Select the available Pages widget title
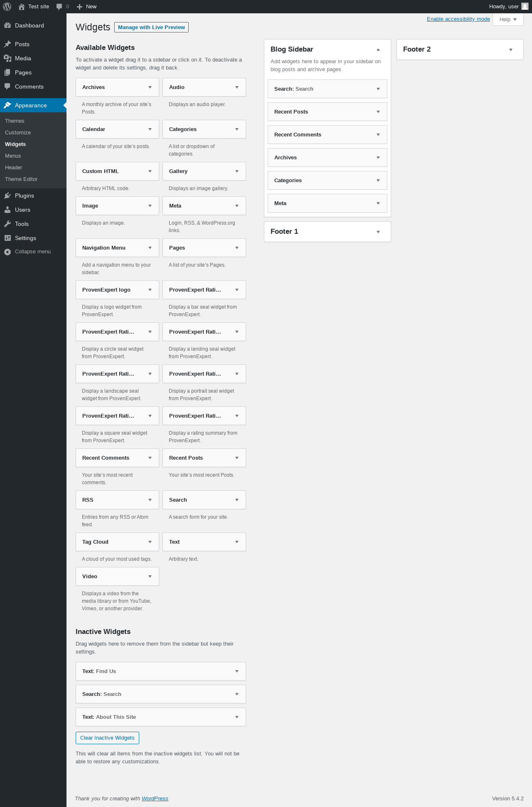Screen dimensions: 532x807 (177, 248)
